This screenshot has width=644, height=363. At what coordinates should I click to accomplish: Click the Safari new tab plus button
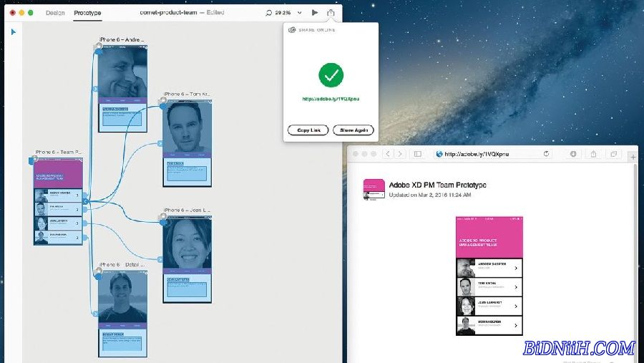click(633, 157)
